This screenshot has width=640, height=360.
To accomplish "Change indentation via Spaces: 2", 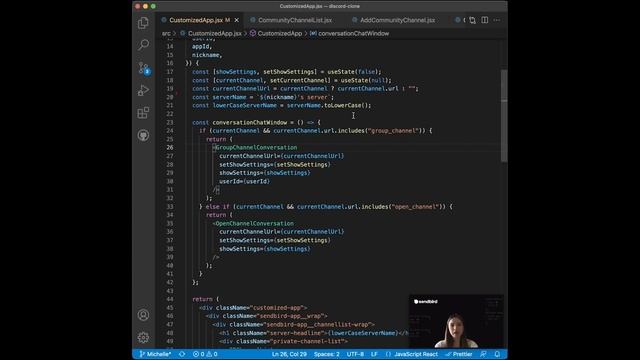I will coord(327,354).
